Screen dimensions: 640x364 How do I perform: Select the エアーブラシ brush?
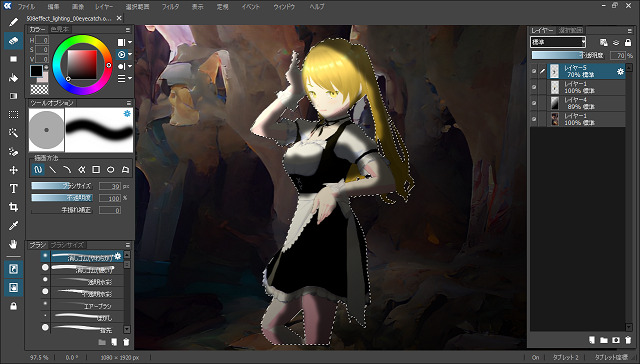(87, 306)
